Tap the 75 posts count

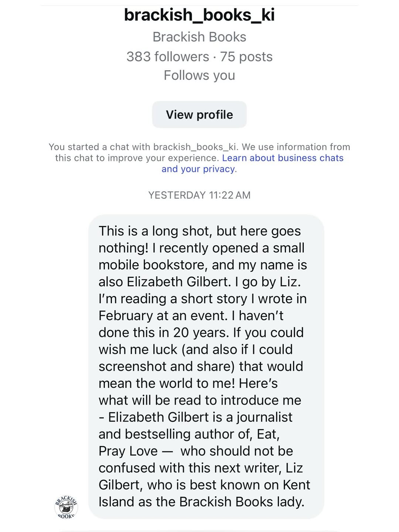246,57
